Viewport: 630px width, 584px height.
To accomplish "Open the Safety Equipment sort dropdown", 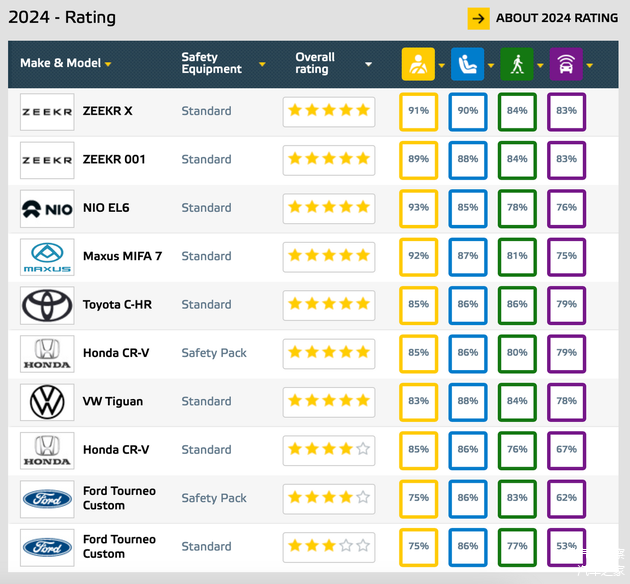I will [x=262, y=64].
